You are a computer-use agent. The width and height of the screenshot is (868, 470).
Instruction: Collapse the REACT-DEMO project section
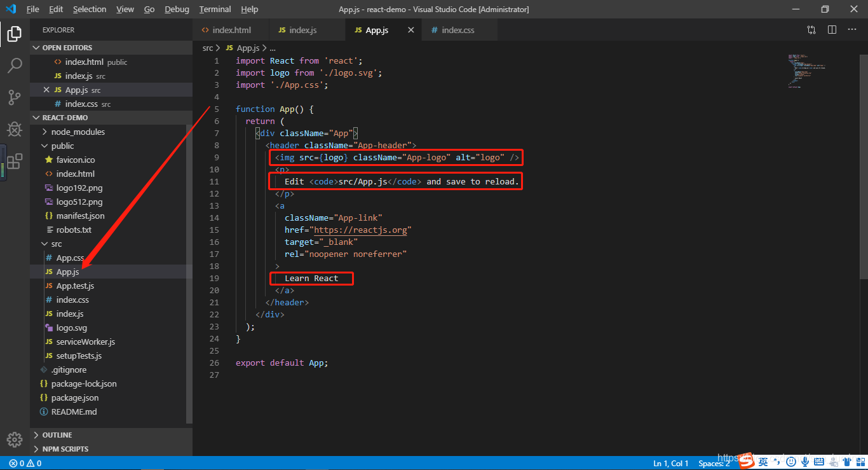111,118
